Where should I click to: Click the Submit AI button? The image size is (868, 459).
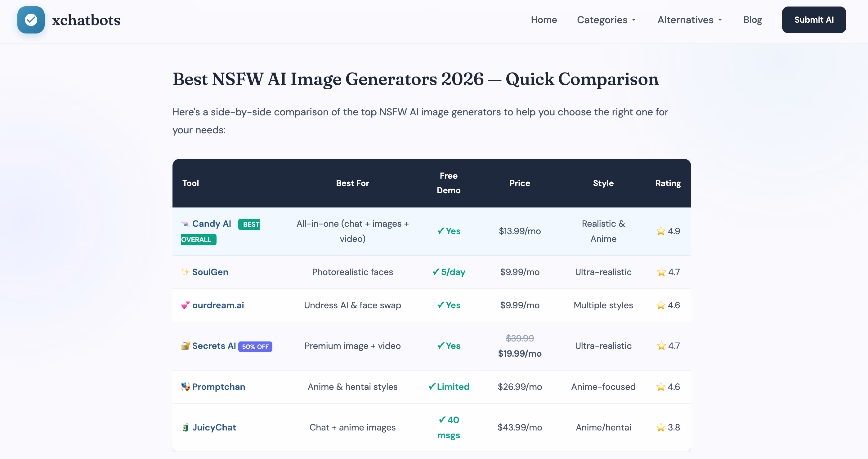814,20
